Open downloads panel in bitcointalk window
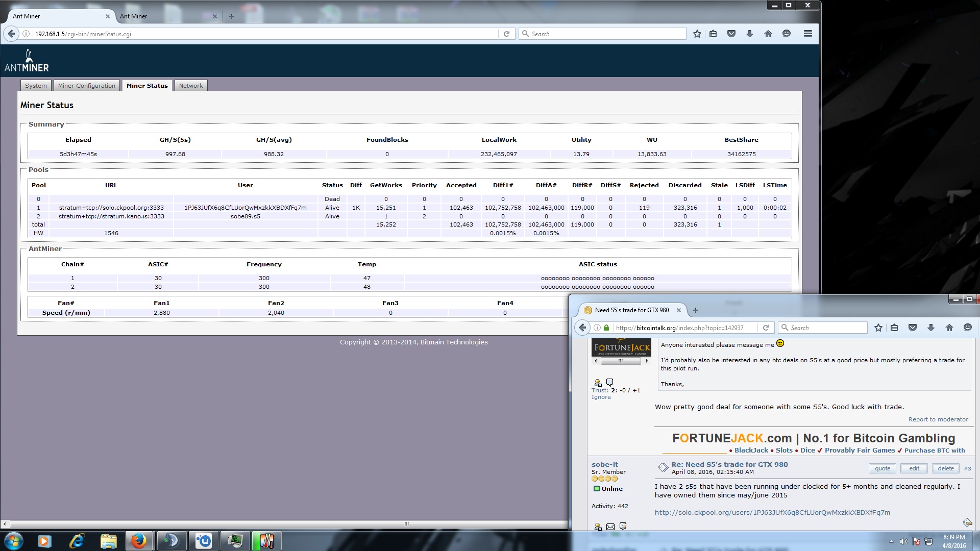Screen dimensions: 980x551 pos(931,328)
